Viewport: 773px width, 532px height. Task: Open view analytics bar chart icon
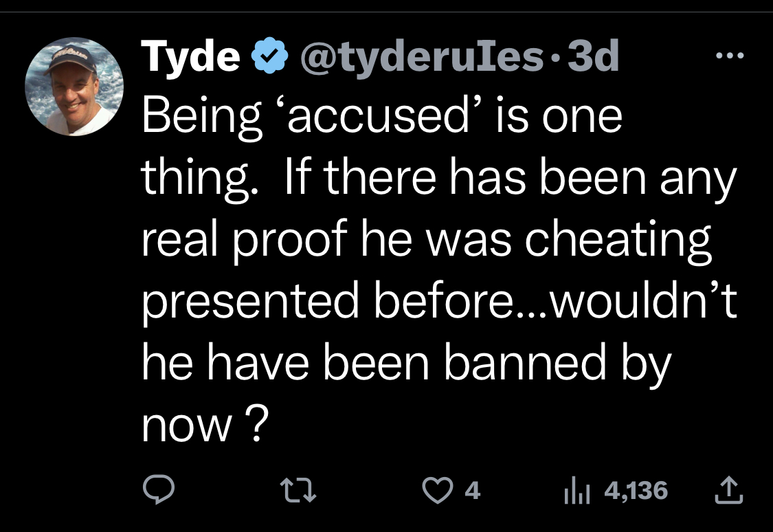(x=576, y=491)
